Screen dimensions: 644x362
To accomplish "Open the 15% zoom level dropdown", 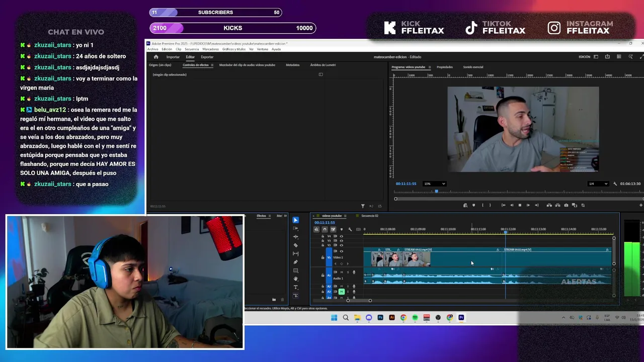I will (435, 184).
